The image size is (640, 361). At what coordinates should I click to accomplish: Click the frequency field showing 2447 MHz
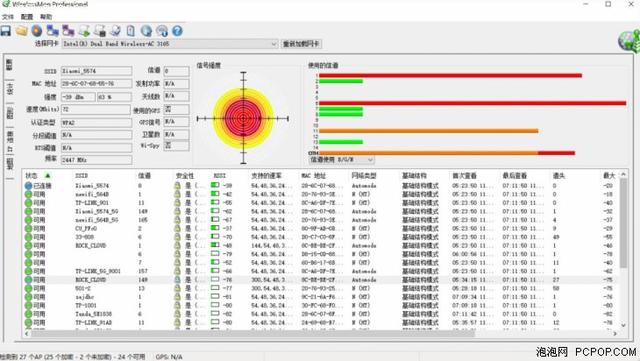coord(96,160)
